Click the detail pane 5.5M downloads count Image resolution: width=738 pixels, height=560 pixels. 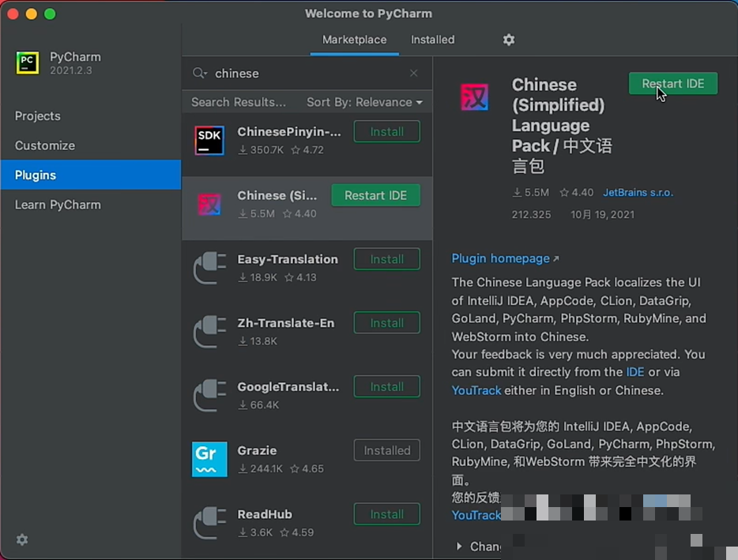pos(531,193)
